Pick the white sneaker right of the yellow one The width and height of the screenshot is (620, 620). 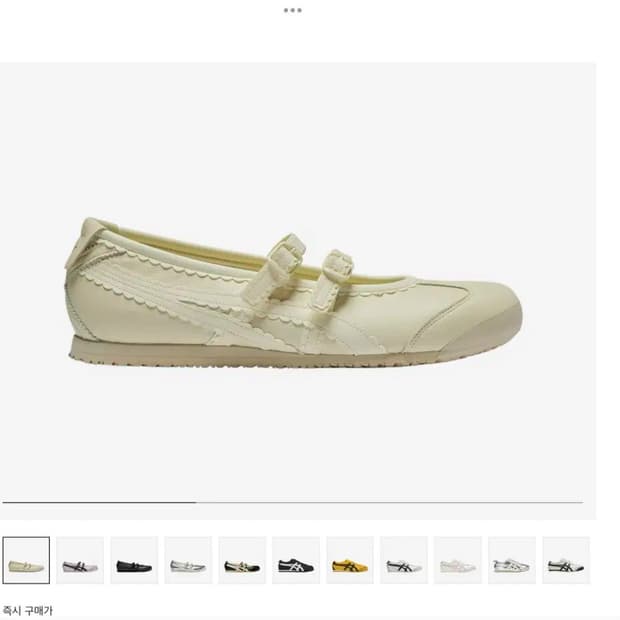click(x=404, y=560)
